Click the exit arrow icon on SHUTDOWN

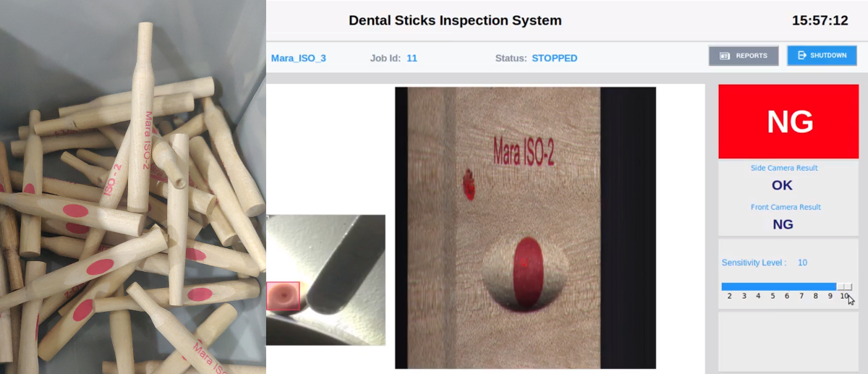tap(801, 56)
